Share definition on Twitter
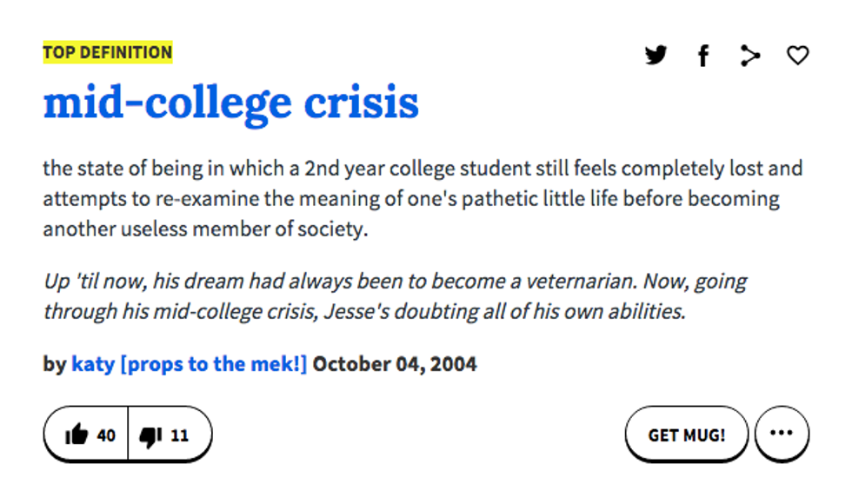The image size is (852, 504). tap(656, 56)
